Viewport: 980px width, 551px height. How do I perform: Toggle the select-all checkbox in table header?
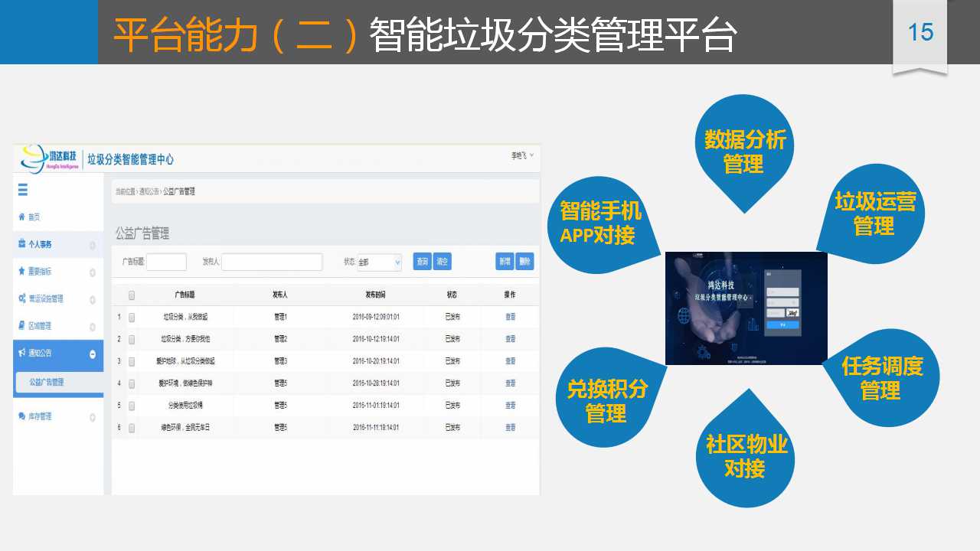tap(132, 295)
